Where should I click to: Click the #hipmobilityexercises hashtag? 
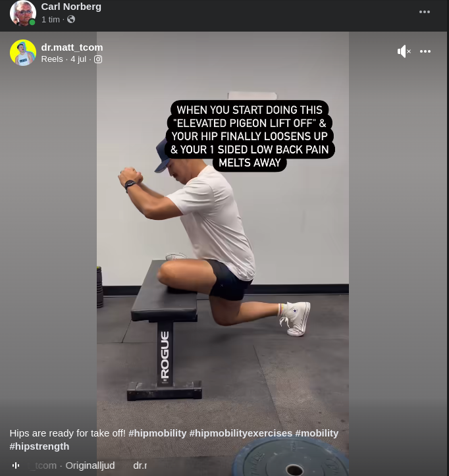[x=241, y=433]
